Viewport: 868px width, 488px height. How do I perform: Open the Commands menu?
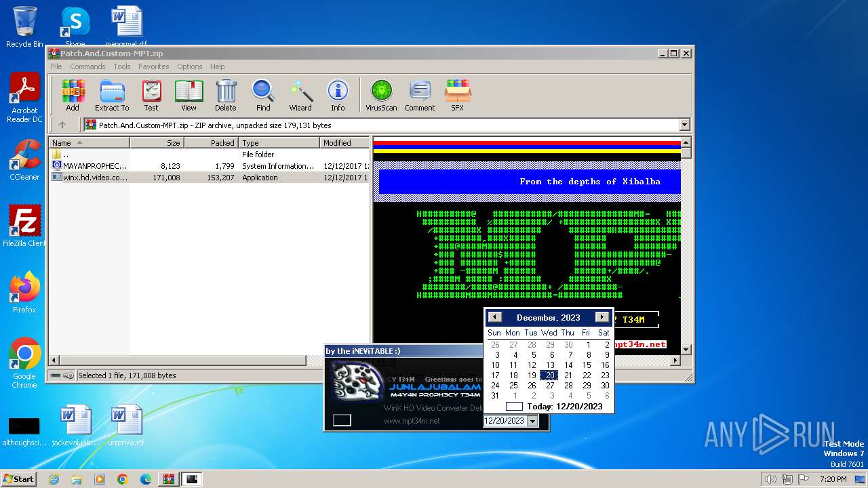click(87, 66)
